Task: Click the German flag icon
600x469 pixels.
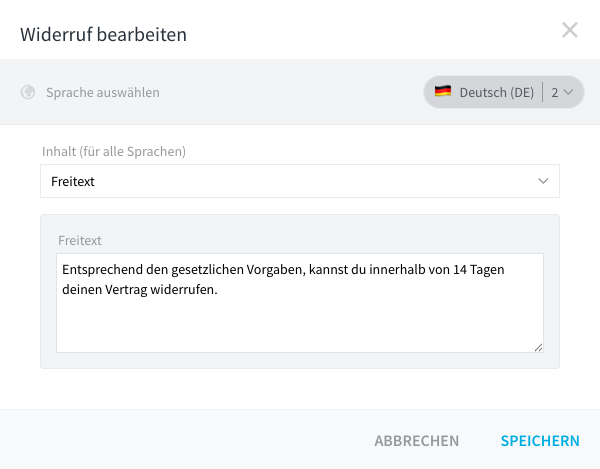Action: (x=443, y=91)
